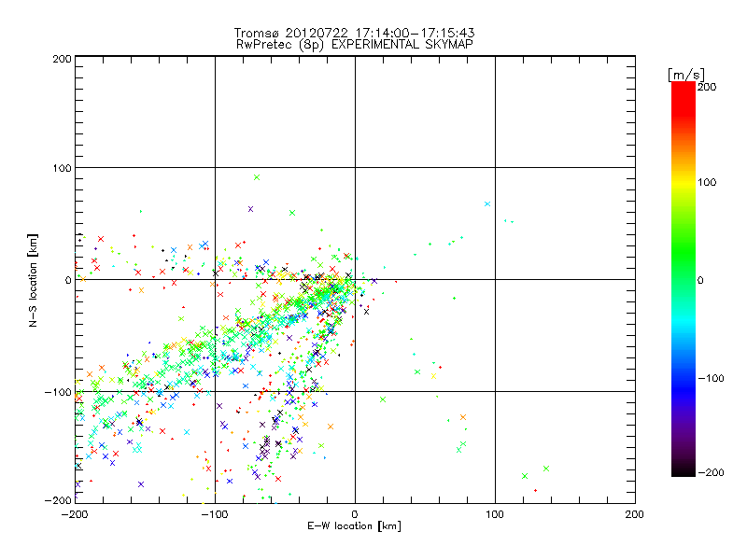
Task: Click colorbar label '200' at top
Action: point(707,87)
